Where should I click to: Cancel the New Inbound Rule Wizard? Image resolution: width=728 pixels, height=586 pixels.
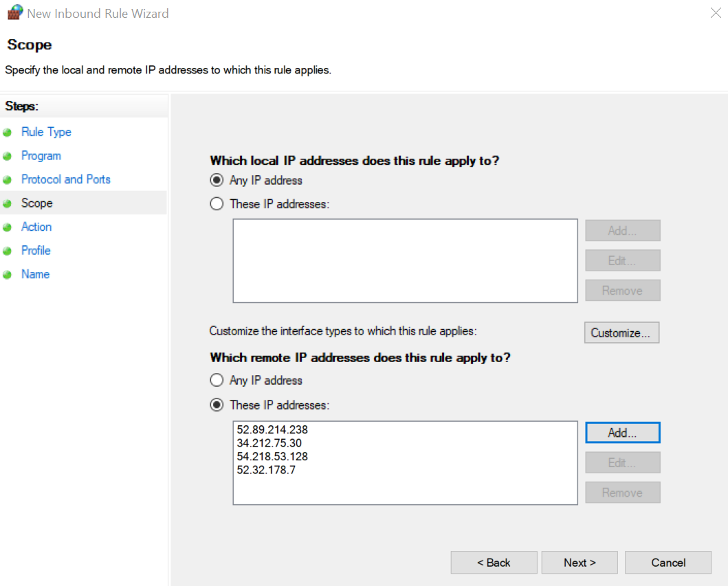(x=668, y=563)
